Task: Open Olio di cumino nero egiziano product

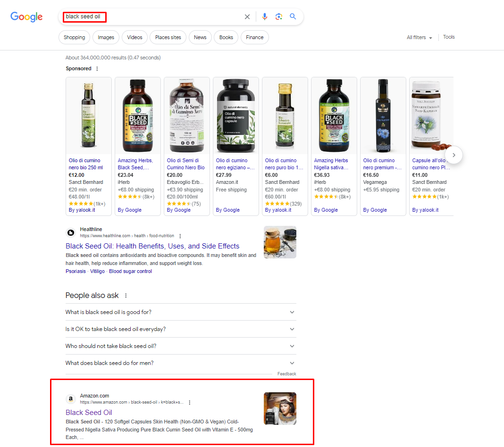Action: click(235, 164)
